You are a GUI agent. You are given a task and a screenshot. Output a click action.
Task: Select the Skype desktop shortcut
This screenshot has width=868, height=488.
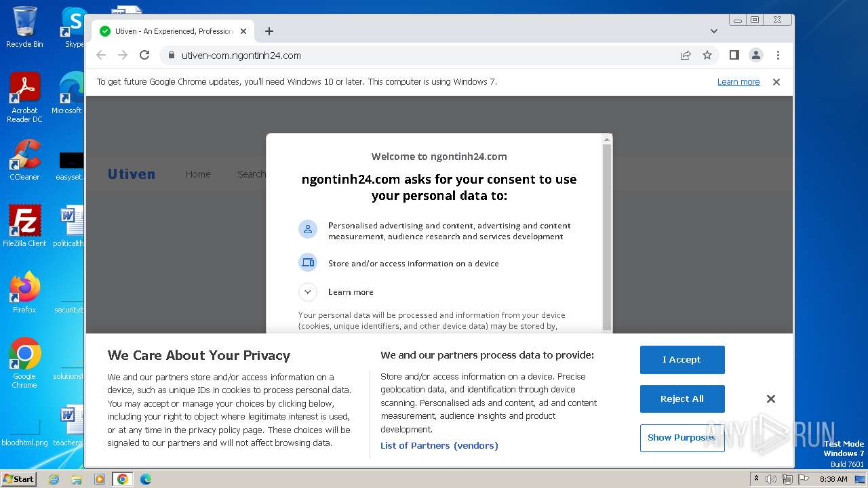coord(73,27)
